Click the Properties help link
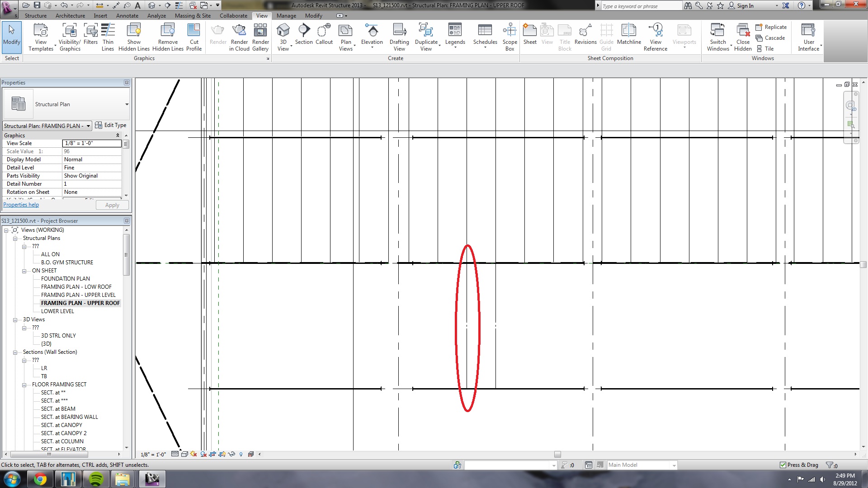The image size is (868, 488). pos(21,205)
